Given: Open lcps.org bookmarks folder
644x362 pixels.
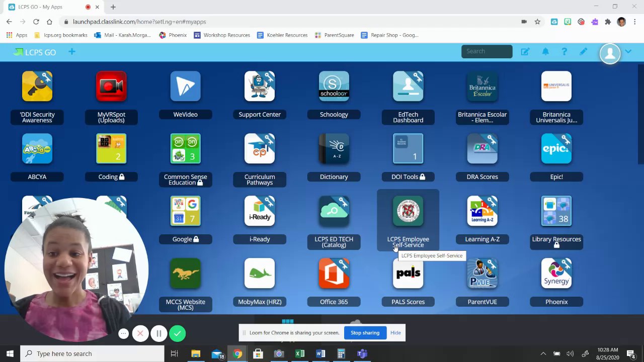Looking at the screenshot, I should 60,35.
